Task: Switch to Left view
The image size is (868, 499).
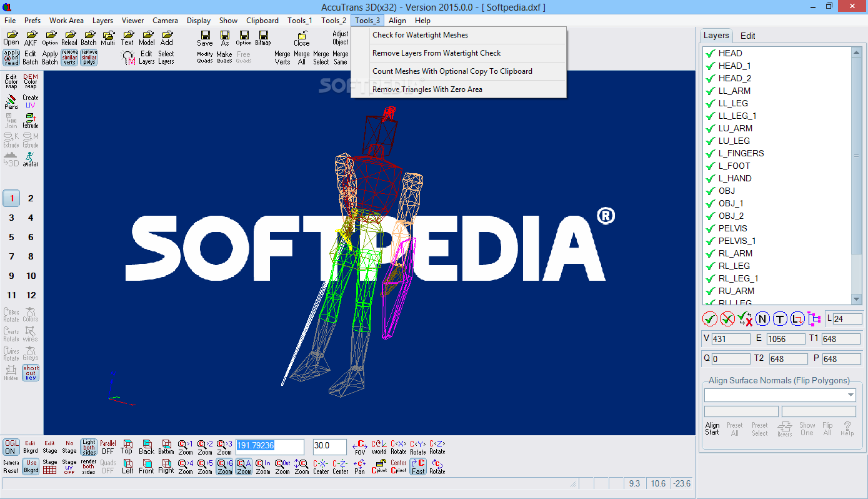Action: click(127, 466)
